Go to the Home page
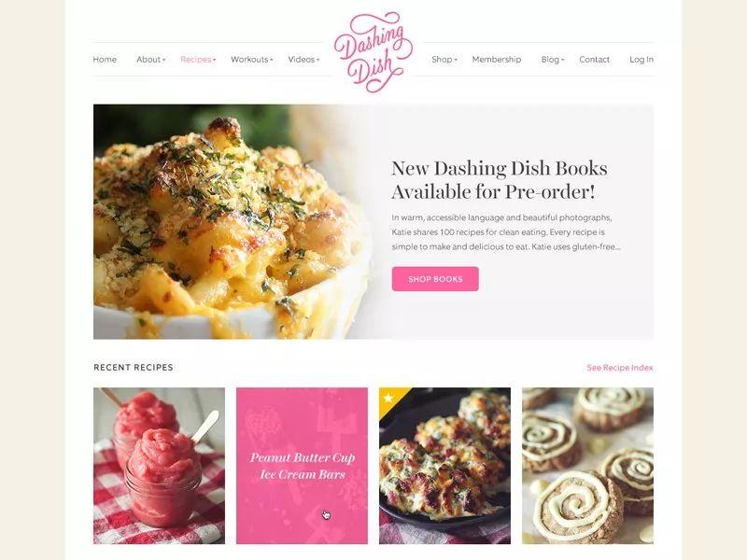Screen dimensions: 747x560 tap(105, 60)
